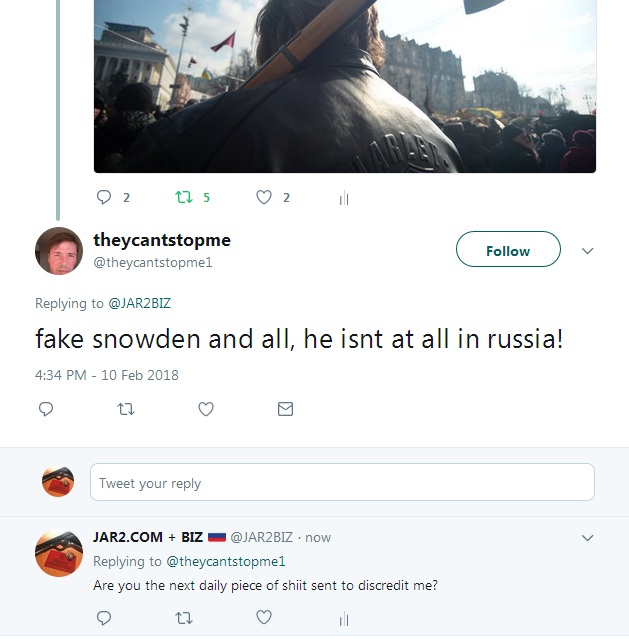Reply to the top image tweet
This screenshot has width=629, height=639.
[104, 197]
